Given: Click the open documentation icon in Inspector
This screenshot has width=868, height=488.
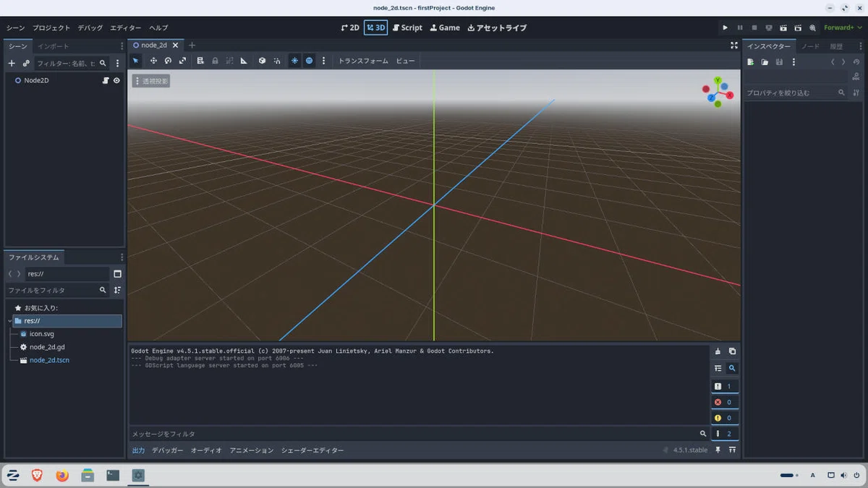Looking at the screenshot, I should 856,77.
